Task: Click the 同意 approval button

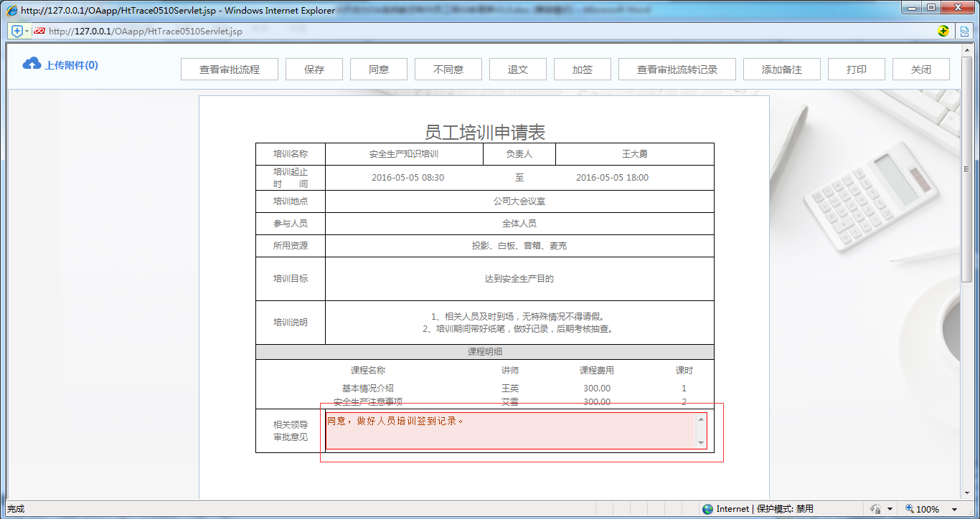Action: point(378,69)
